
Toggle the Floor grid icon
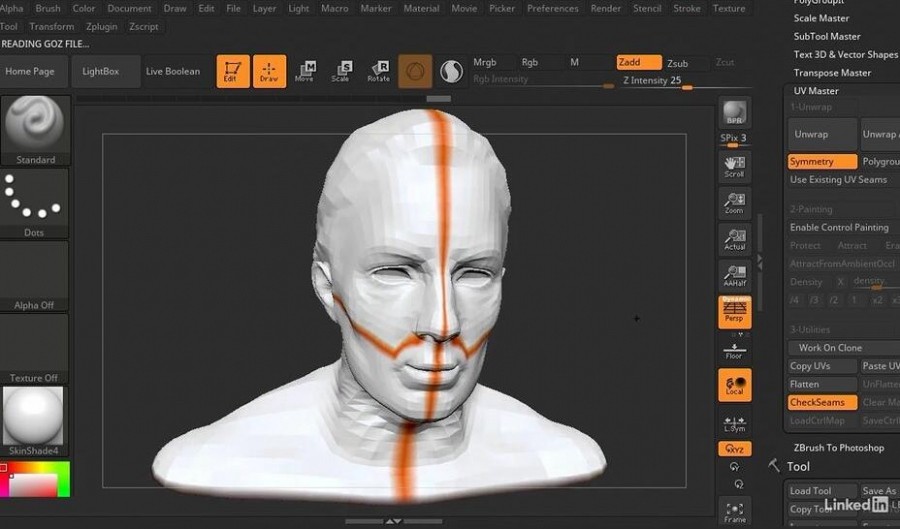735,351
